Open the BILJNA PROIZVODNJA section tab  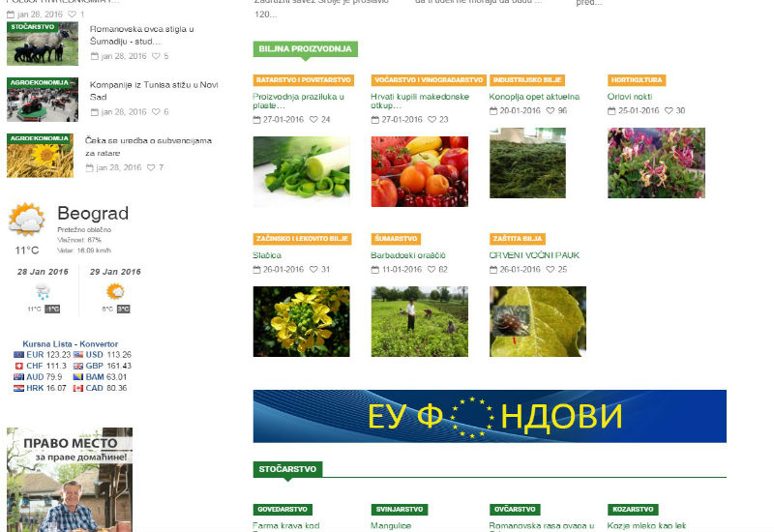(x=306, y=49)
